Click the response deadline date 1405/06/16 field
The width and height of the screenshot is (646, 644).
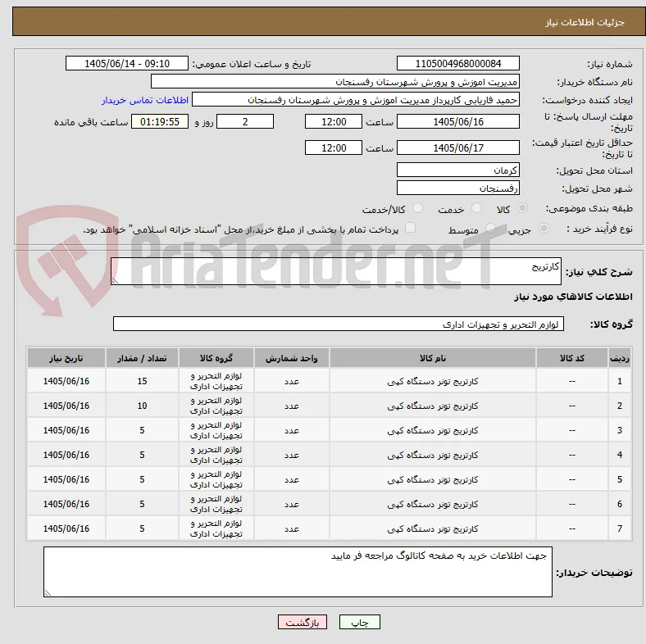(x=458, y=121)
